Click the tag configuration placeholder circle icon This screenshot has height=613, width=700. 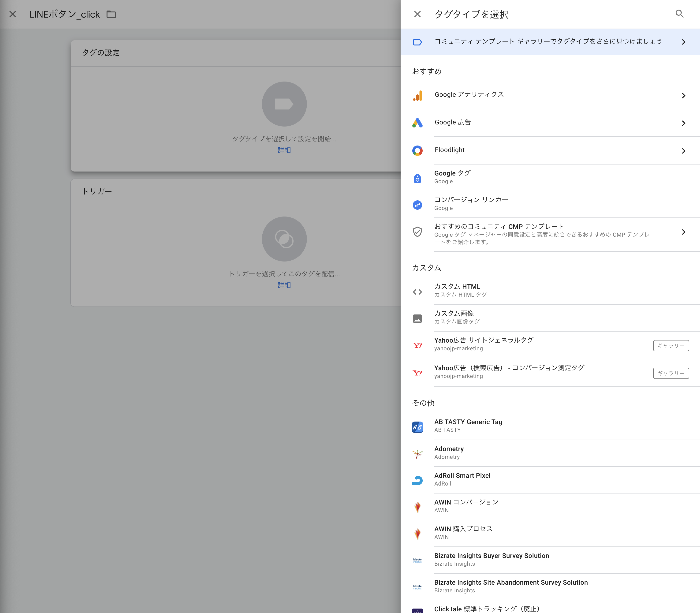click(284, 104)
